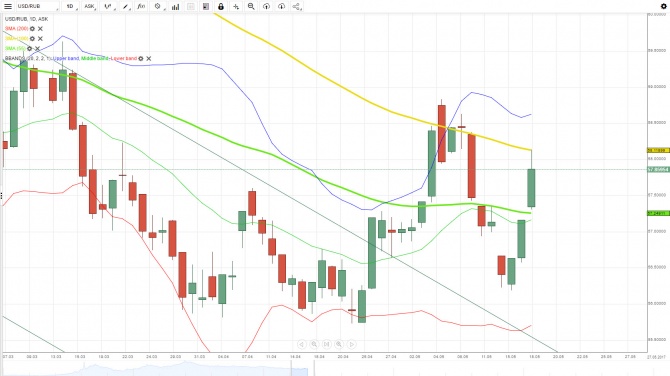Open the ASK price side dropdown

[90, 6]
